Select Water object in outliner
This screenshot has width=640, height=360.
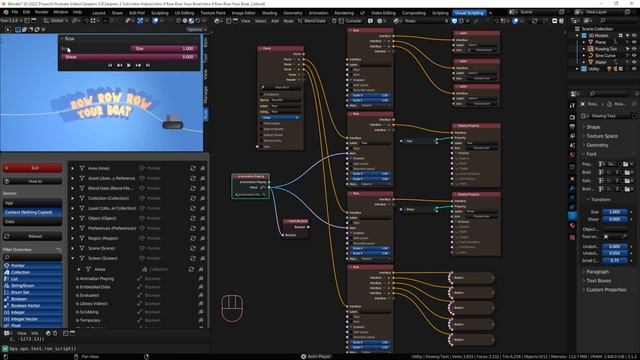point(601,62)
